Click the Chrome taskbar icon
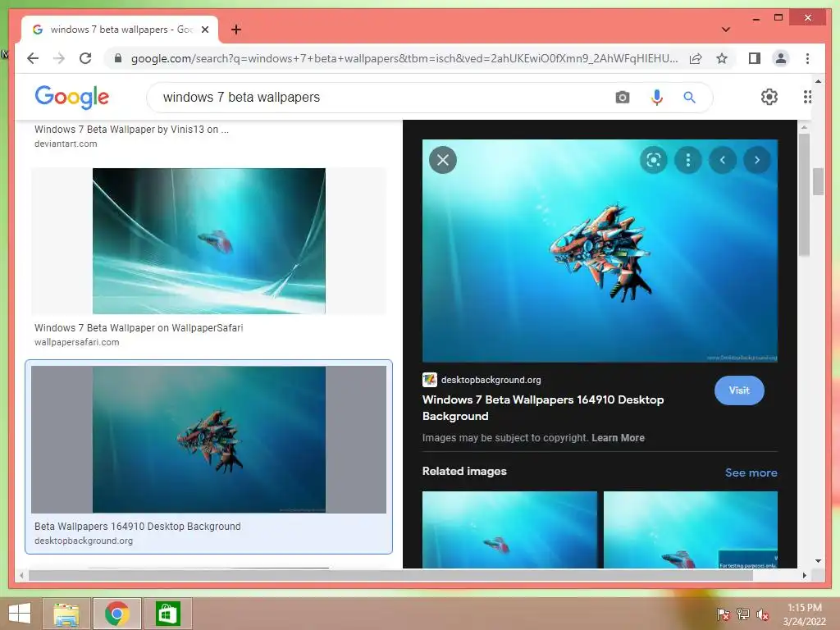 tap(116, 614)
